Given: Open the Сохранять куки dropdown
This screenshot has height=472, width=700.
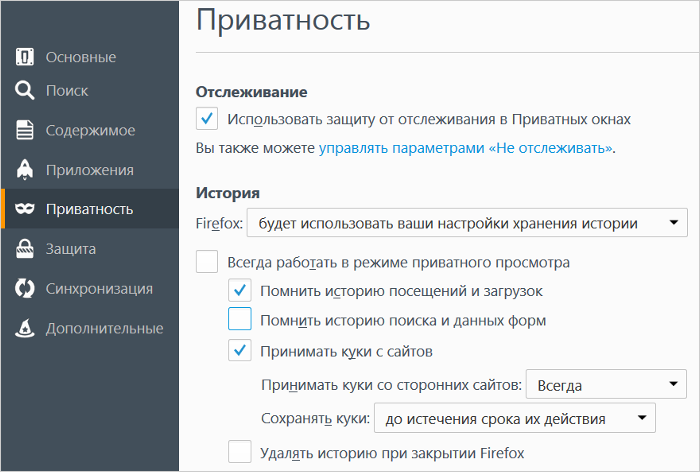Looking at the screenshot, I should pyautogui.click(x=514, y=418).
